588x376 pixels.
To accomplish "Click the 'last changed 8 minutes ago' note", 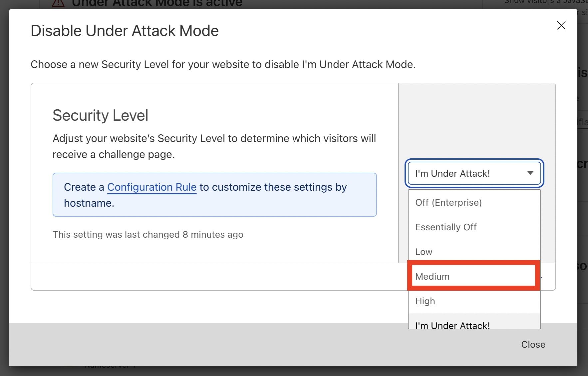I will click(148, 234).
